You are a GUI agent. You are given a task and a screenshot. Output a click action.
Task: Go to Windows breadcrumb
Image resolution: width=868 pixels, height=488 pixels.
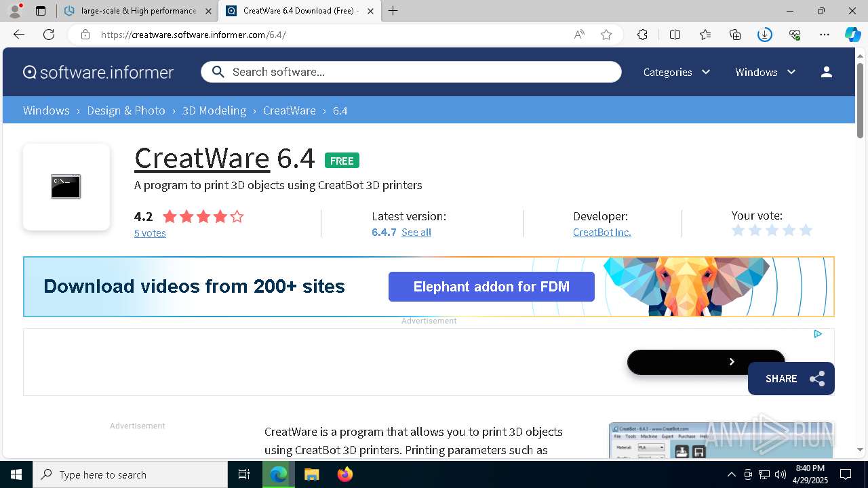(x=46, y=110)
